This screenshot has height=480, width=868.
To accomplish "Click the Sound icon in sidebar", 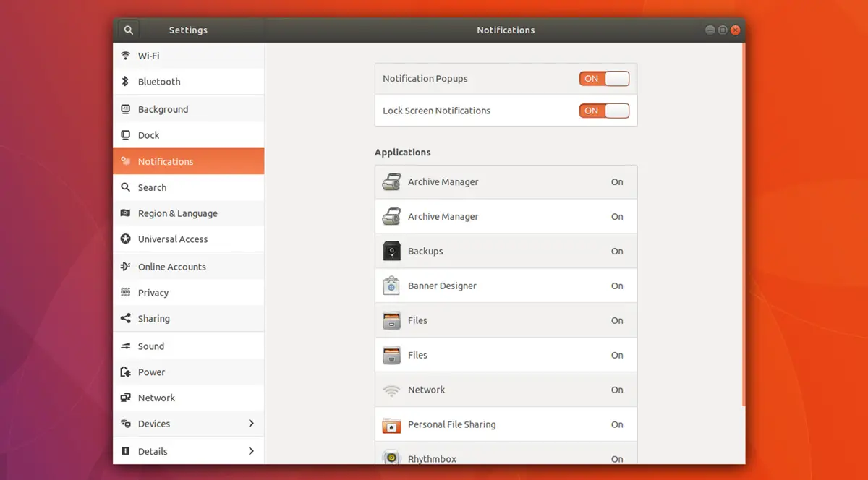I will (125, 346).
